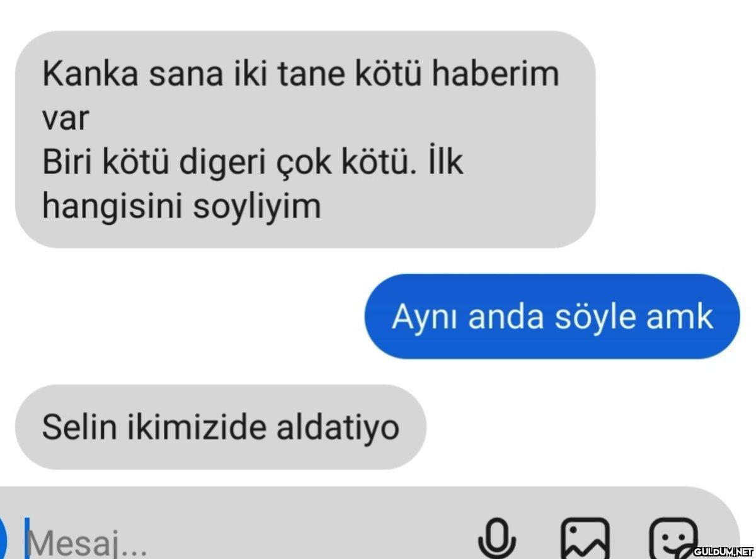Open the photo gallery image icon
The height and width of the screenshot is (559, 756).
[585, 539]
